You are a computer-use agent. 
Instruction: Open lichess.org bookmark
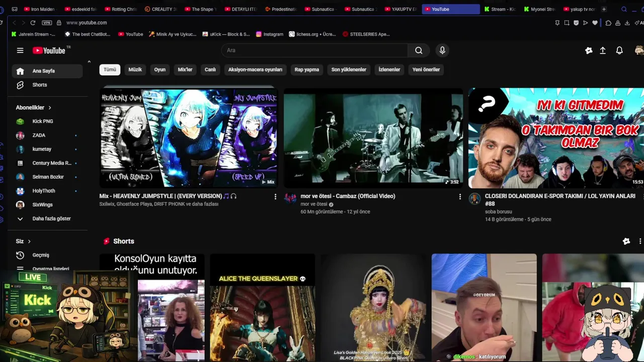pyautogui.click(x=312, y=34)
